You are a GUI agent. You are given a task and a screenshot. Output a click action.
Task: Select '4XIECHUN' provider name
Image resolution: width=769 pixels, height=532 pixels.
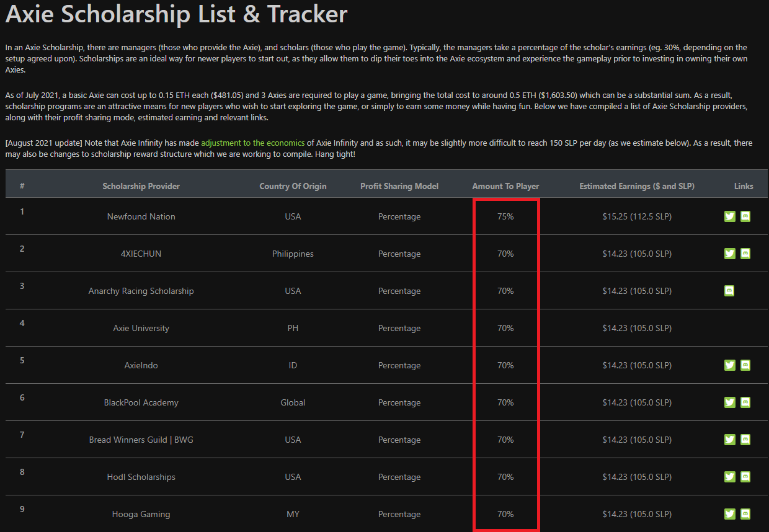pos(141,254)
